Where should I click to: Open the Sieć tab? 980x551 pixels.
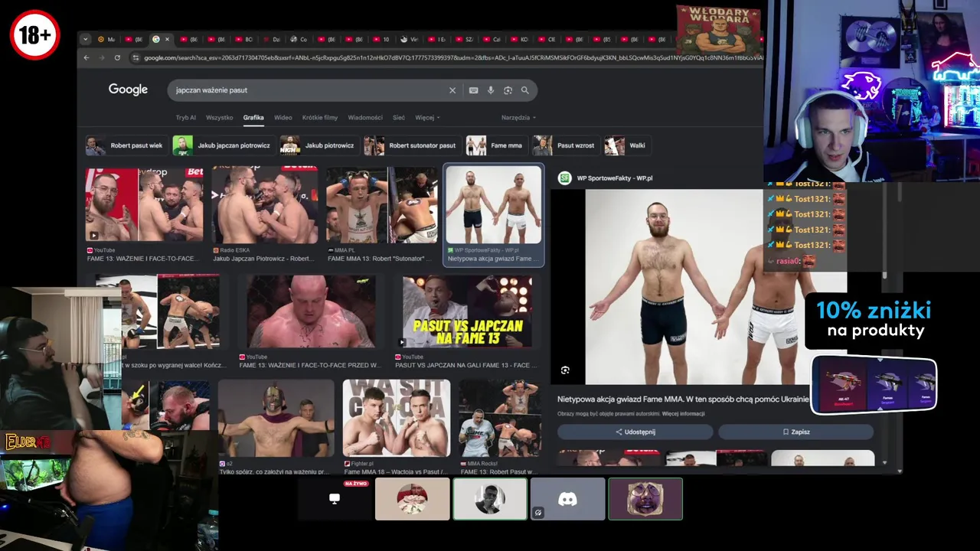tap(399, 118)
